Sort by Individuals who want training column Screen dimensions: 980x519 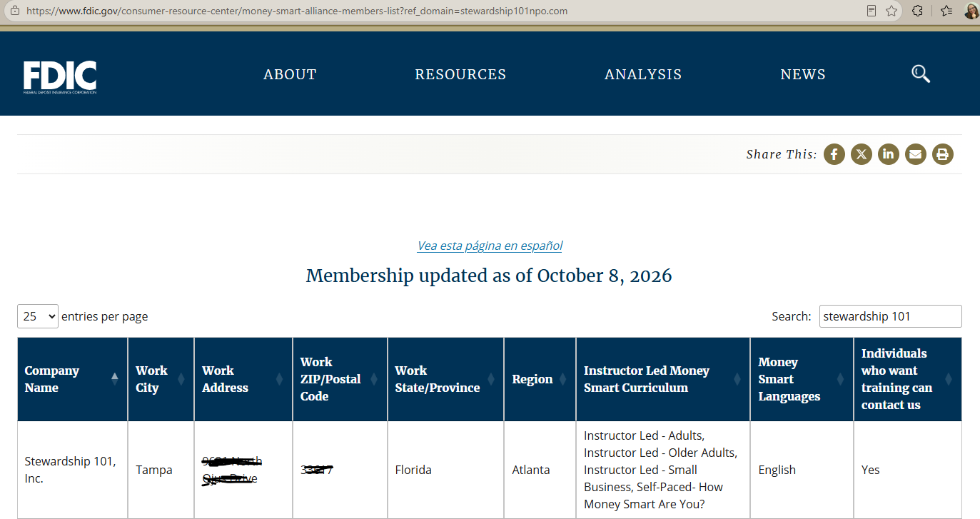908,379
